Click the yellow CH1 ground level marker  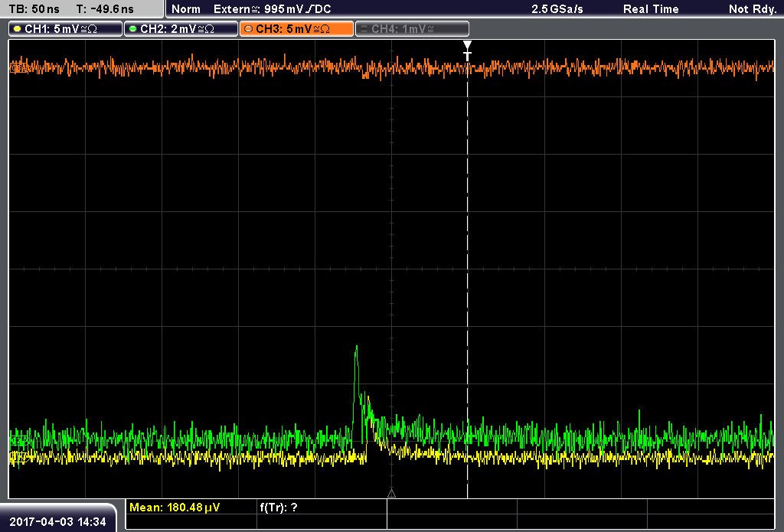click(x=18, y=456)
